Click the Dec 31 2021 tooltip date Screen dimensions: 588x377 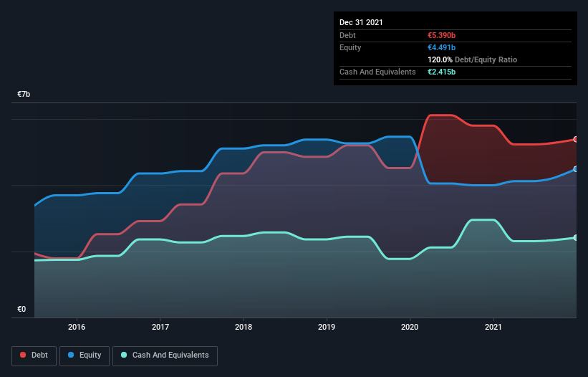click(361, 22)
